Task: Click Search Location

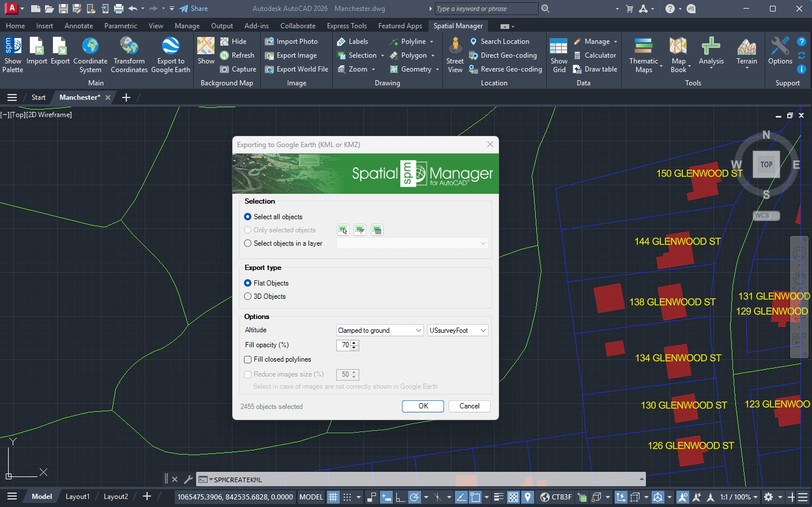Action: 499,42
